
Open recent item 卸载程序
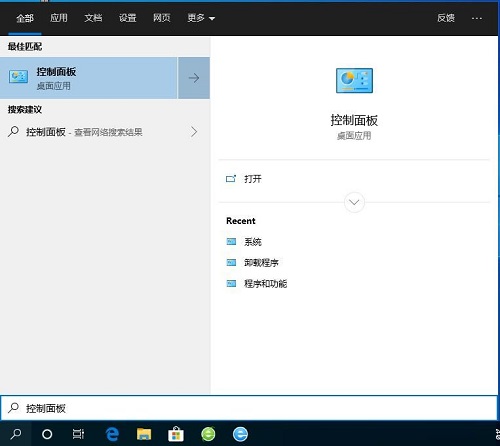click(261, 263)
